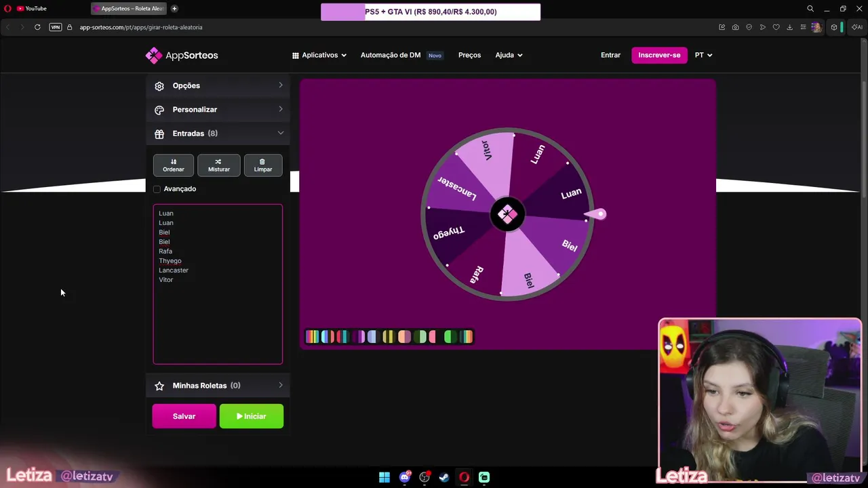This screenshot has height=488, width=868.
Task: Open the privacy shield icon
Action: click(x=749, y=27)
